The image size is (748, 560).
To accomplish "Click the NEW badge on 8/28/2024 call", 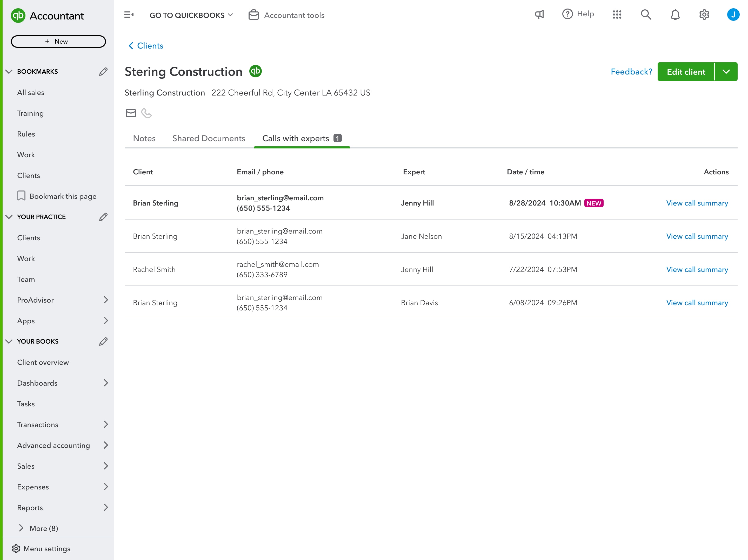I will 594,203.
